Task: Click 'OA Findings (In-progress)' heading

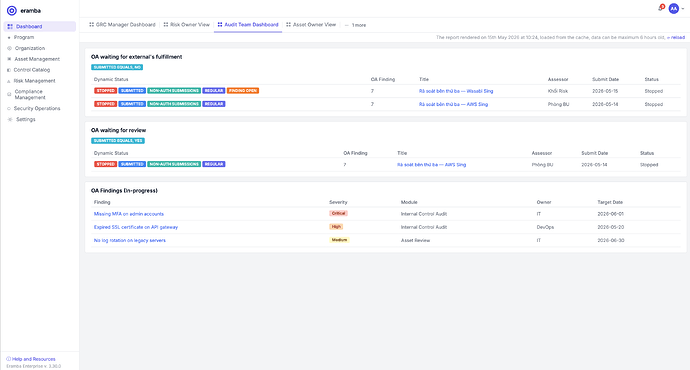Action: pos(124,190)
